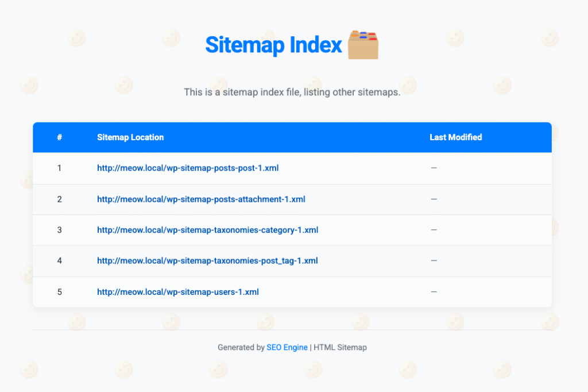Open the taxonomies-category-1.xml sitemap link
Screen dimensions: 588x392
click(207, 230)
